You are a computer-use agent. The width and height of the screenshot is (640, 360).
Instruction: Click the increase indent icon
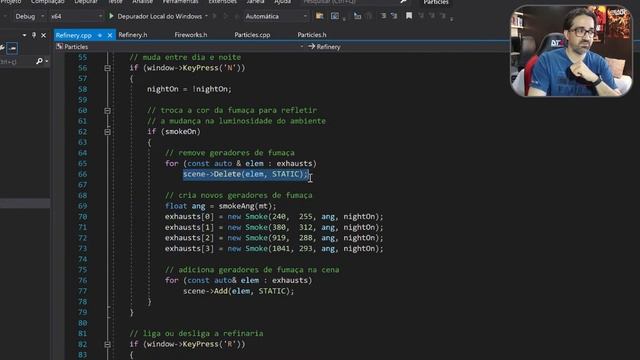tap(394, 16)
